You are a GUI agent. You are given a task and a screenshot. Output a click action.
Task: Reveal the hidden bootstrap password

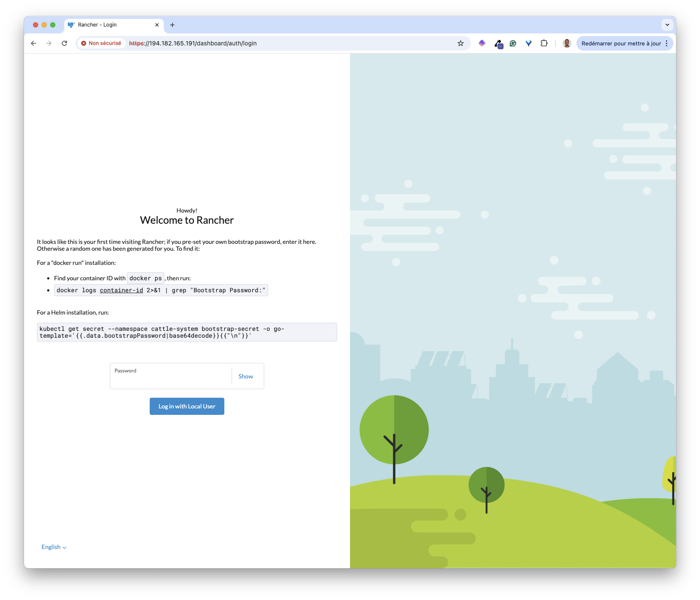click(x=245, y=376)
